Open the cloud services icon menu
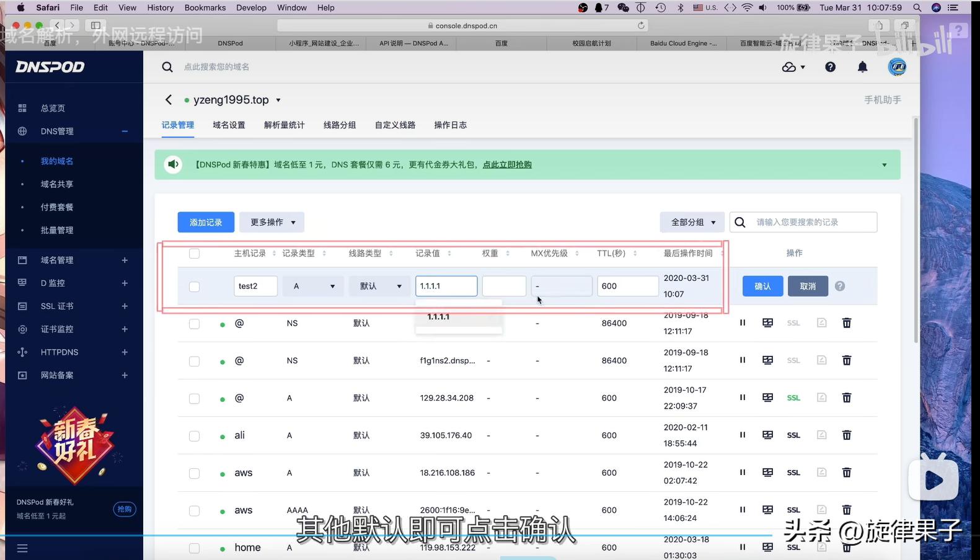 pos(793,67)
